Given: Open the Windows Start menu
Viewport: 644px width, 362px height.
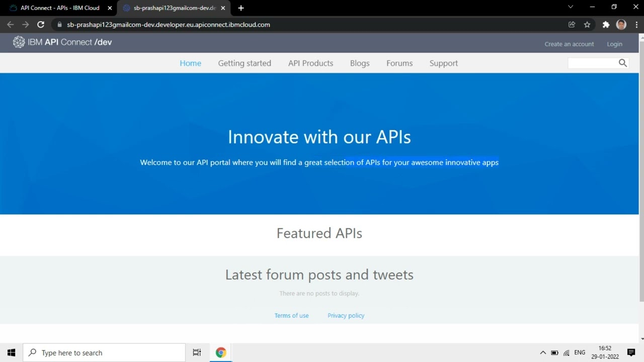Looking at the screenshot, I should [11, 352].
